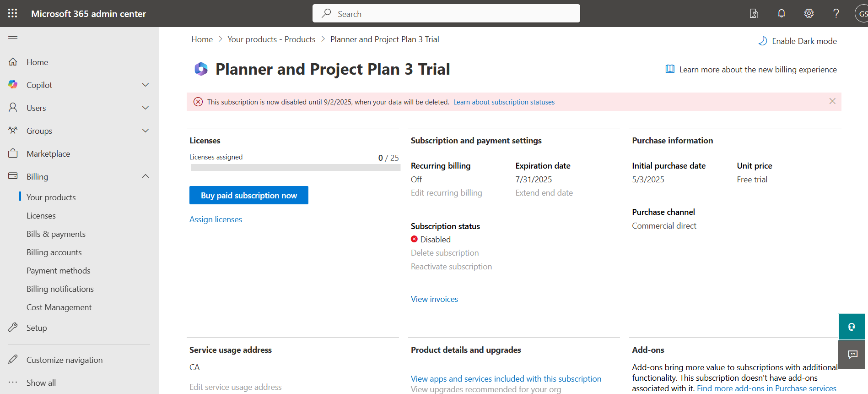The width and height of the screenshot is (868, 394).
Task: Open Find more add-ons in Purchase services
Action: click(766, 389)
